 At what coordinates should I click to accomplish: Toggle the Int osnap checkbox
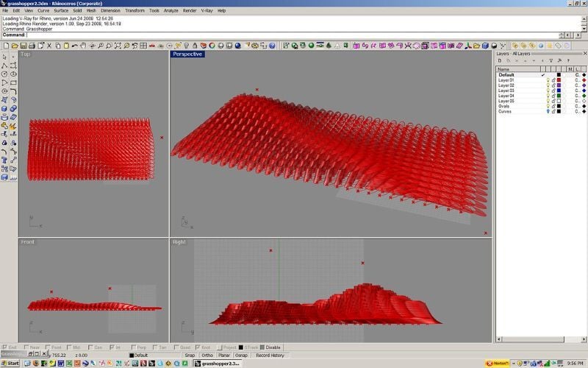112,347
